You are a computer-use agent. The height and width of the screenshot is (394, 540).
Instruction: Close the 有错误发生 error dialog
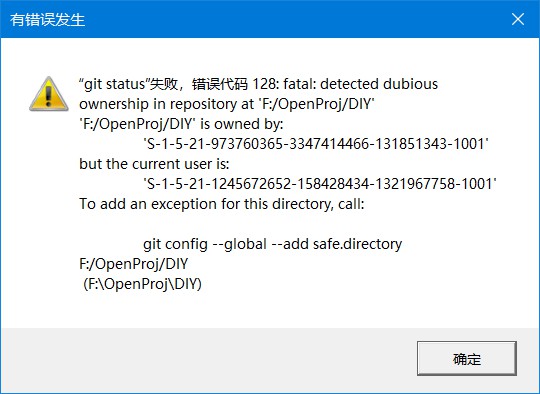[x=518, y=19]
